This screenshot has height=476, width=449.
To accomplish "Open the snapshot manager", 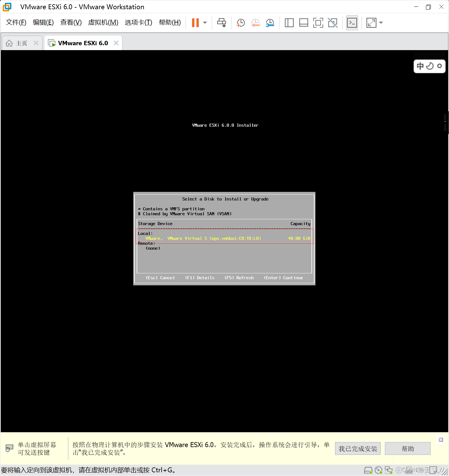I will point(270,23).
